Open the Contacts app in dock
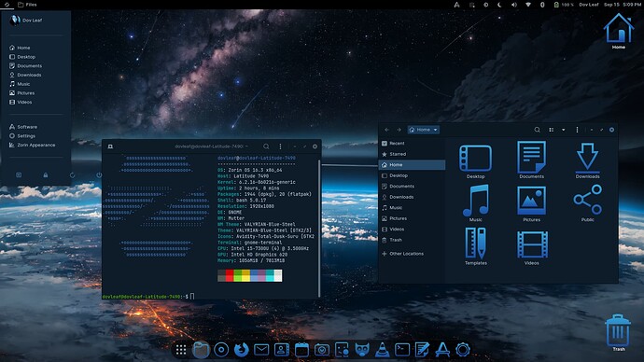 (281, 350)
